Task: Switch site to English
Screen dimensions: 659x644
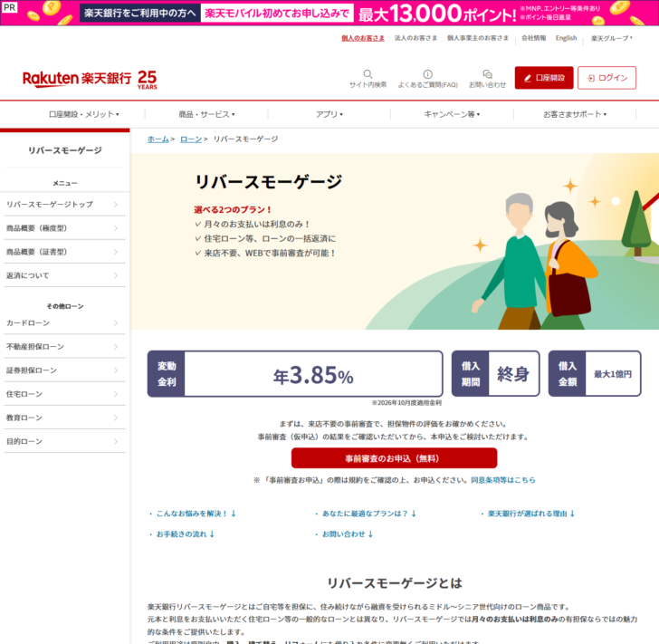Action: tap(566, 38)
